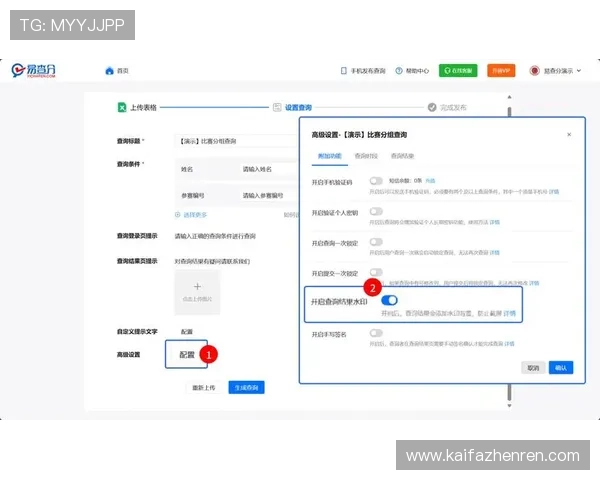Click the scrollbar down arrow
The image size is (600, 480).
coord(509,405)
